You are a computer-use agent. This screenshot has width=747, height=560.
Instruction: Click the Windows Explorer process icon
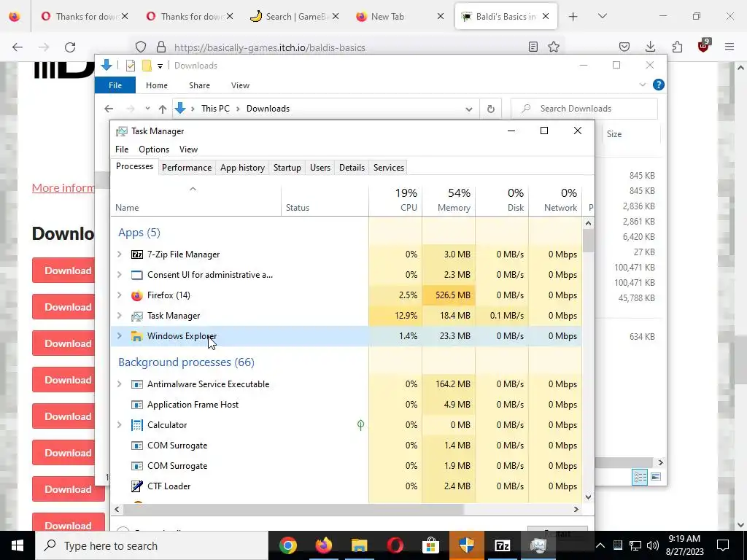pos(136,336)
